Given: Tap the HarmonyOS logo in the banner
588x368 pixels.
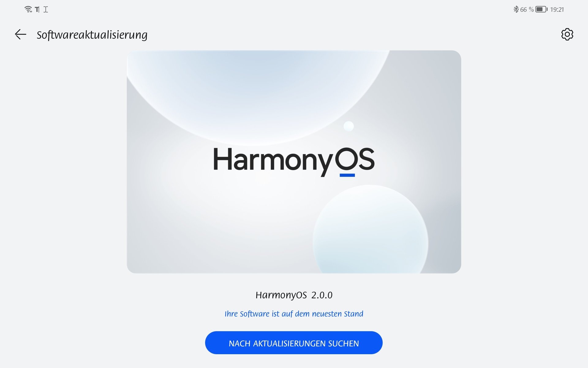Looking at the screenshot, I should pyautogui.click(x=294, y=162).
